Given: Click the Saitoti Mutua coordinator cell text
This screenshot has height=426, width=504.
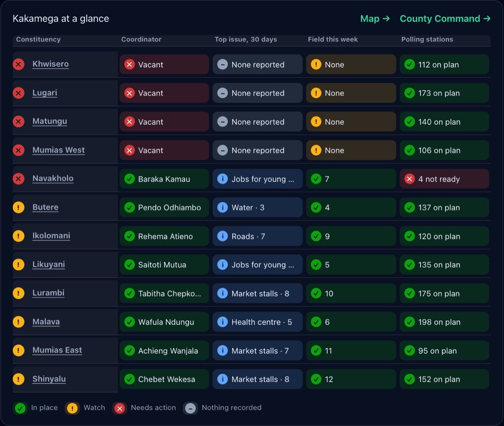Looking at the screenshot, I should [162, 265].
